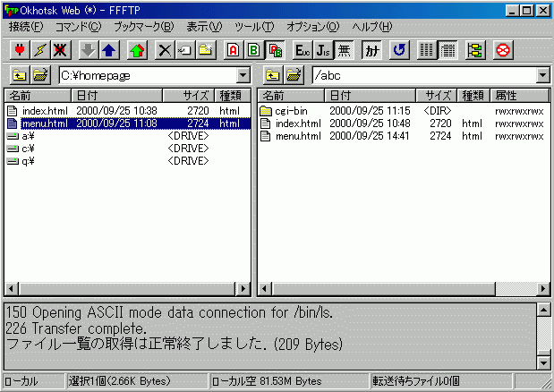The image size is (554, 392).
Task: Click the Refresh blue circular arrow icon
Action: pyautogui.click(x=399, y=50)
